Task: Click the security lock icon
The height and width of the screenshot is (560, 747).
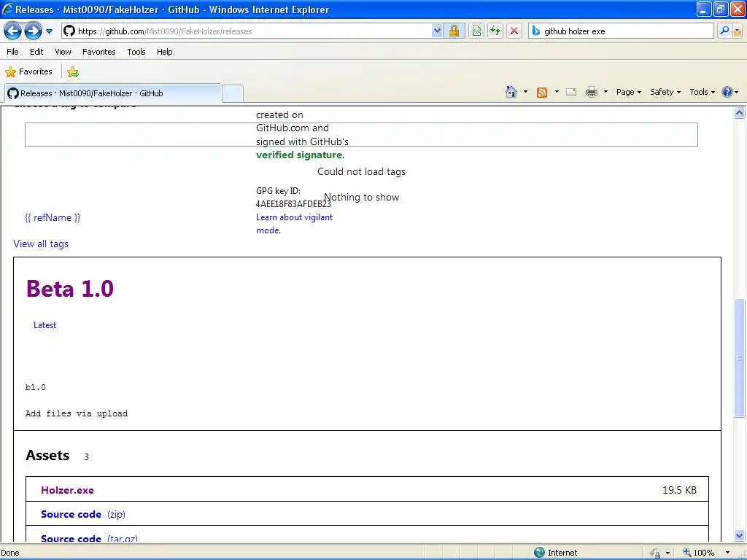Action: click(x=454, y=31)
